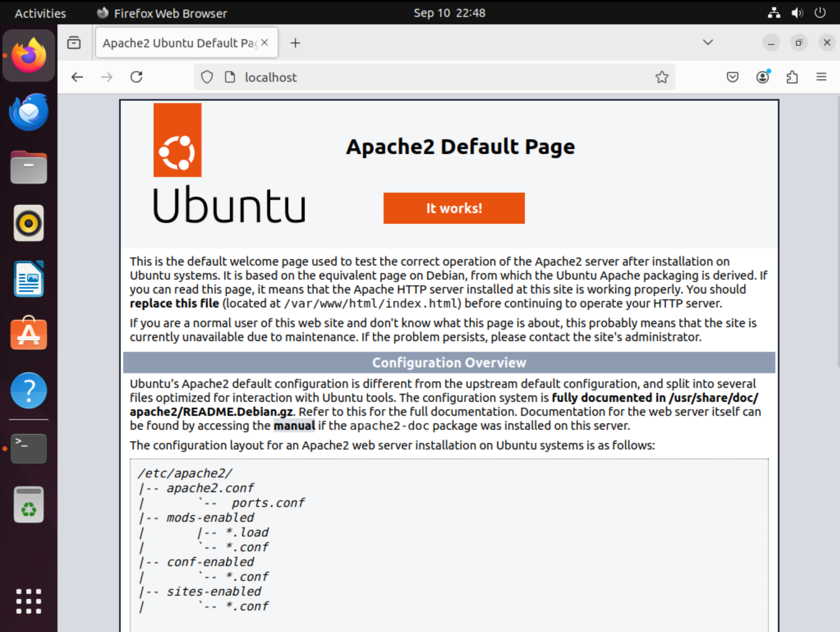Open system menu with power icon
840x632 pixels.
[x=820, y=13]
